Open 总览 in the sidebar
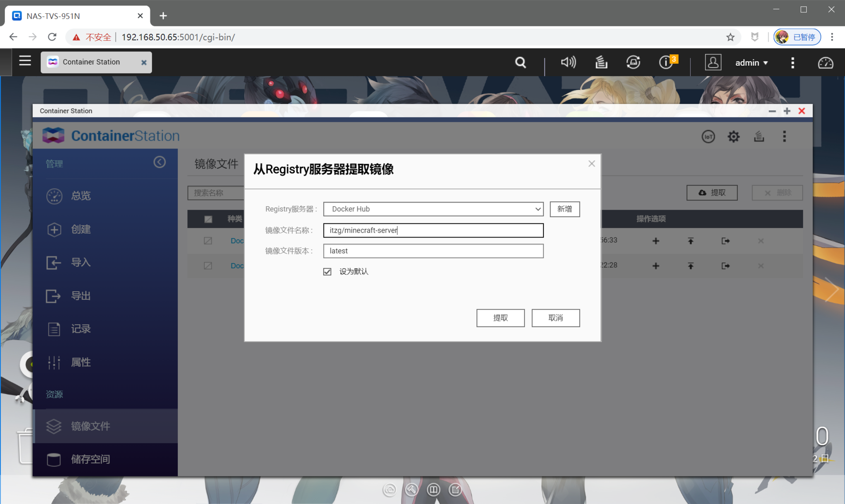The height and width of the screenshot is (504, 845). point(81,196)
